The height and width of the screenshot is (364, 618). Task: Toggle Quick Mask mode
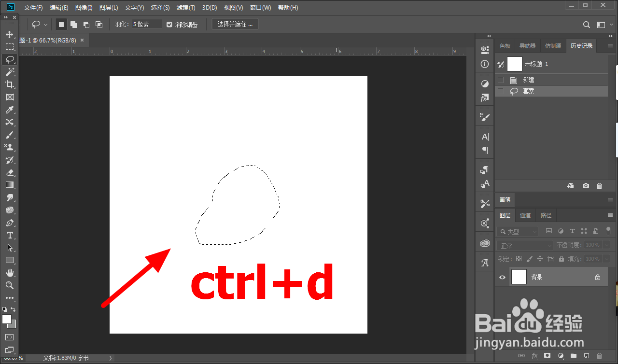[x=10, y=337]
